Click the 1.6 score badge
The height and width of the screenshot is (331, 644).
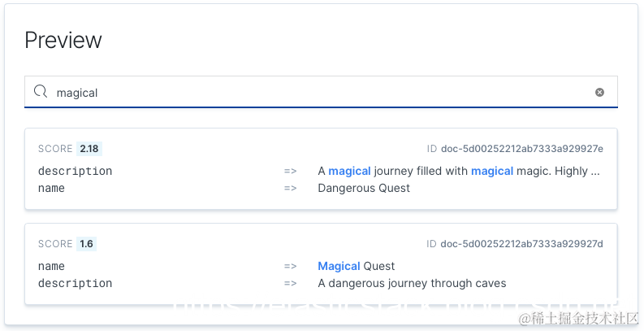86,244
